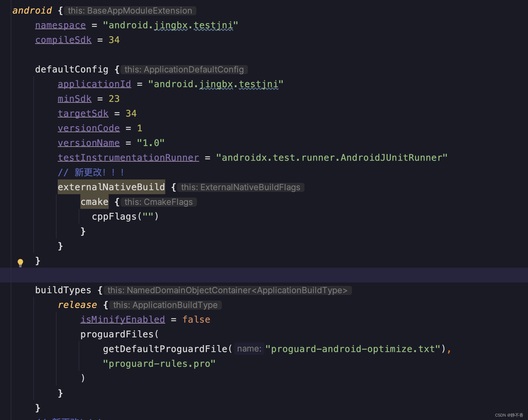Viewport: 528px width, 420px height.
Task: Click the "this: ApplicationDefaultConfig" inlay hint
Action: (x=184, y=69)
